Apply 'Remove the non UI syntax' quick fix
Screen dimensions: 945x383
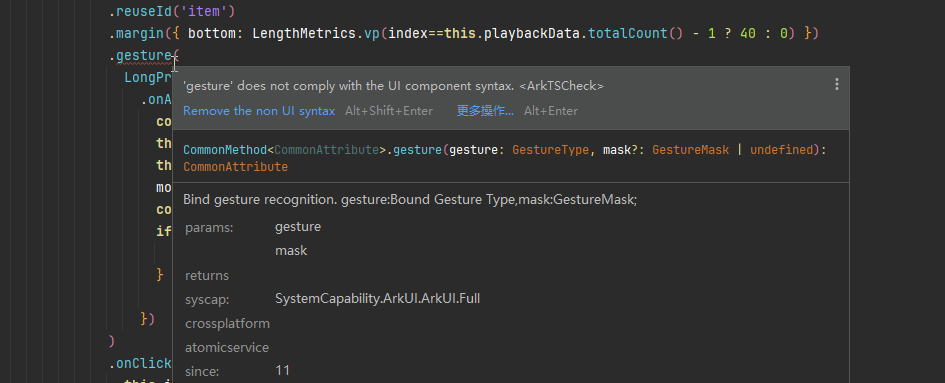tap(259, 111)
